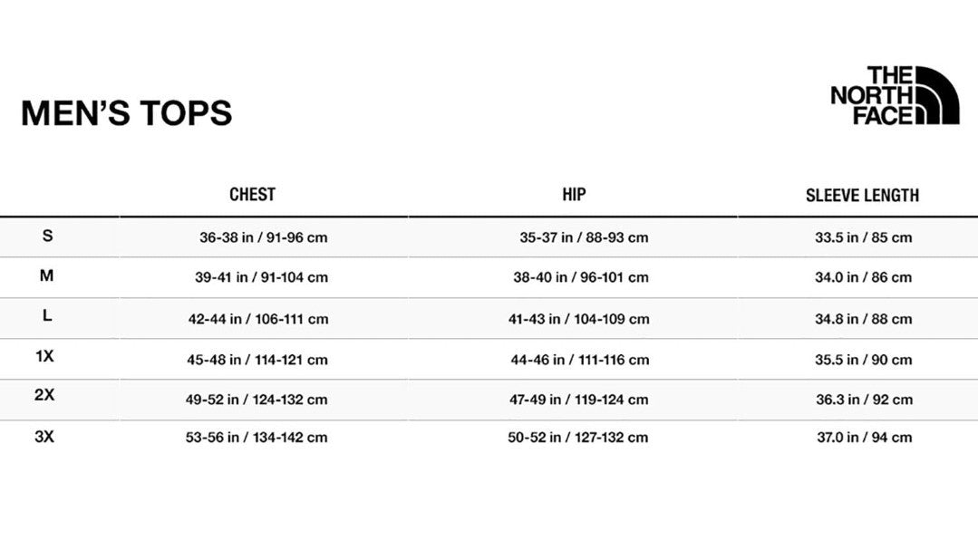The height and width of the screenshot is (560, 978).
Task: Click sleeve length 36.3 in / 92 cm
Action: (865, 400)
